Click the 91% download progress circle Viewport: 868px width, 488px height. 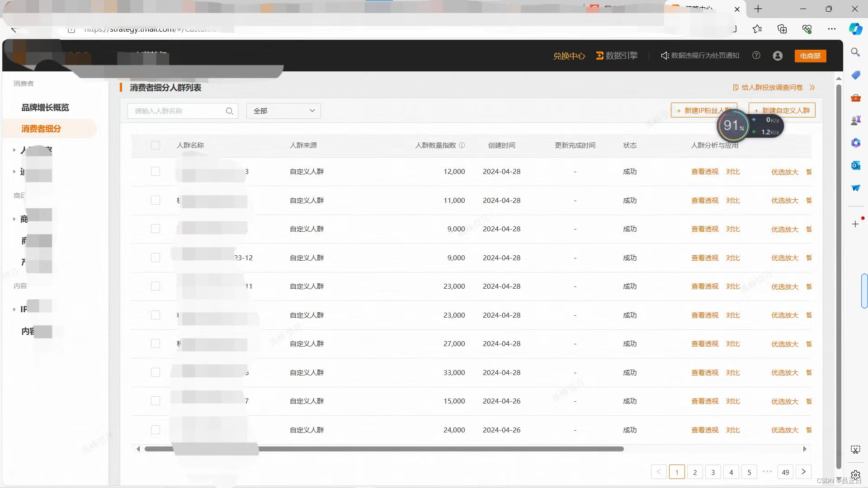[x=733, y=126]
